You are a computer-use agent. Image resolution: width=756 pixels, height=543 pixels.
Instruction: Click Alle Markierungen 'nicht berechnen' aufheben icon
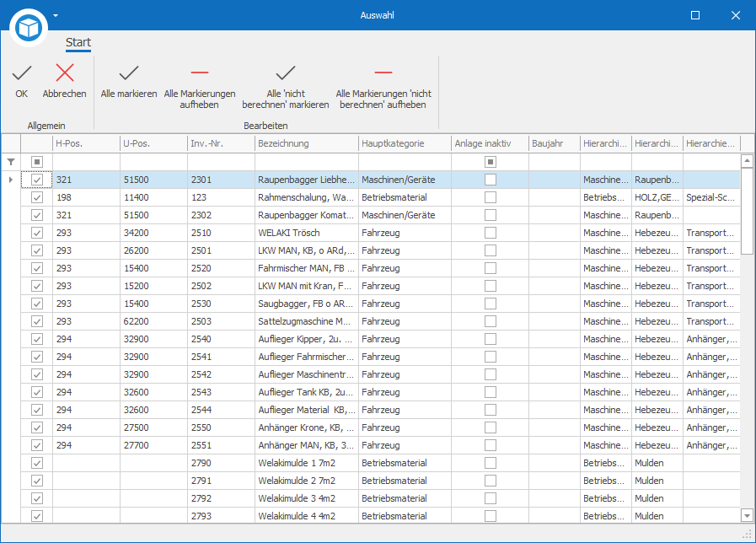[x=383, y=73]
